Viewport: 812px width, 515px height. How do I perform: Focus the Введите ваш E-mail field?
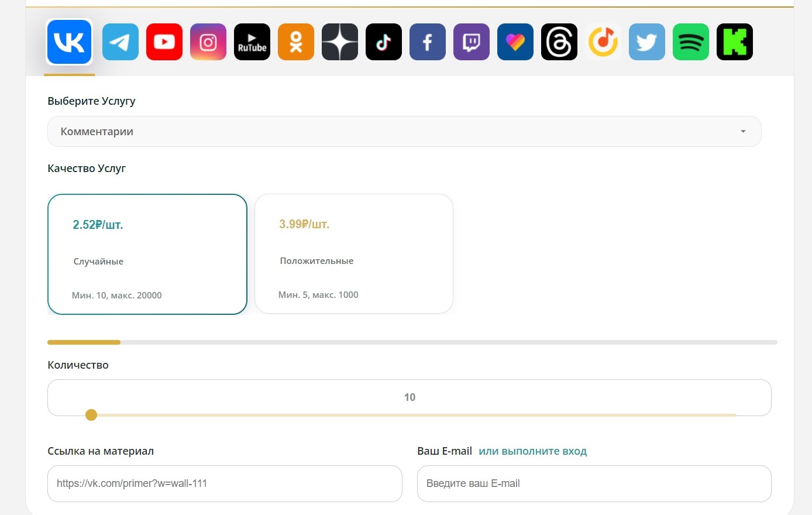point(594,483)
